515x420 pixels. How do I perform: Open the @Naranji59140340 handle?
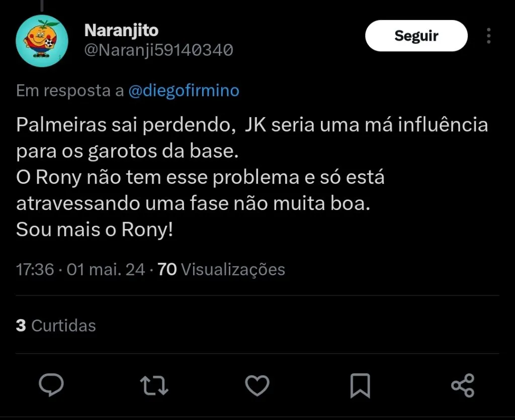coord(158,50)
